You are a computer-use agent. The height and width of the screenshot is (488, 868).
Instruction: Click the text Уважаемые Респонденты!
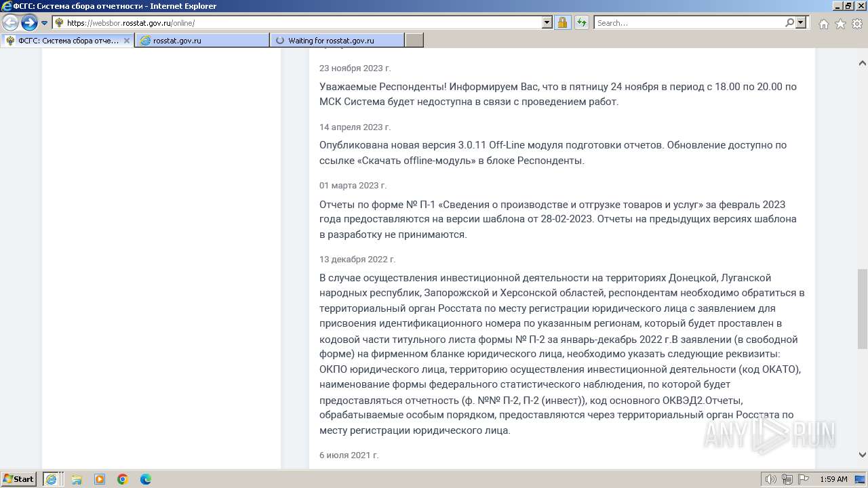383,87
